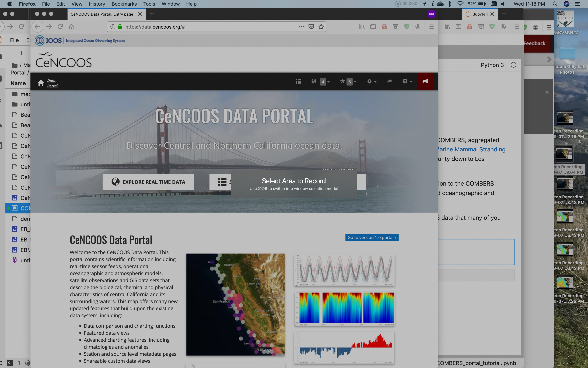Open the View menu in menu bar
This screenshot has width=588, height=368.
77,4
